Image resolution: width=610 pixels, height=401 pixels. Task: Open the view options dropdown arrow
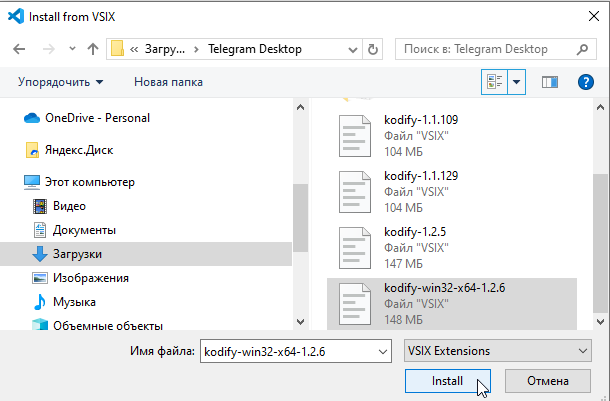[x=517, y=82]
